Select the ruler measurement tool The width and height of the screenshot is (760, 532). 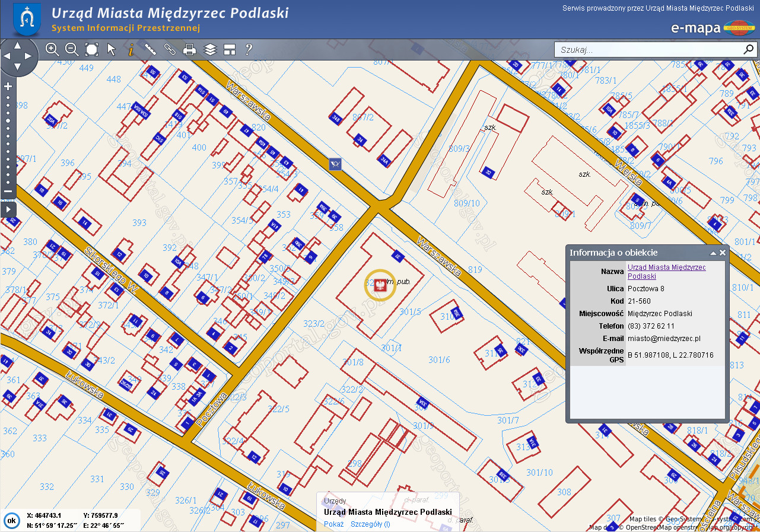coord(150,49)
